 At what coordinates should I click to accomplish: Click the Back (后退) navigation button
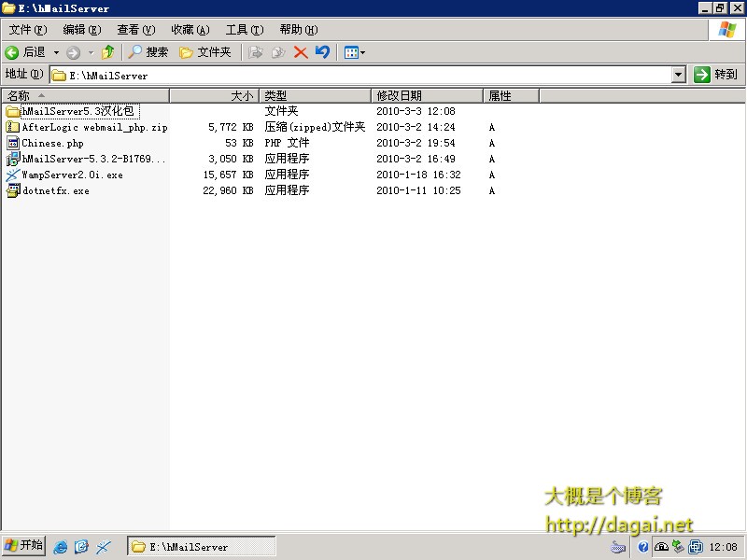click(25, 52)
